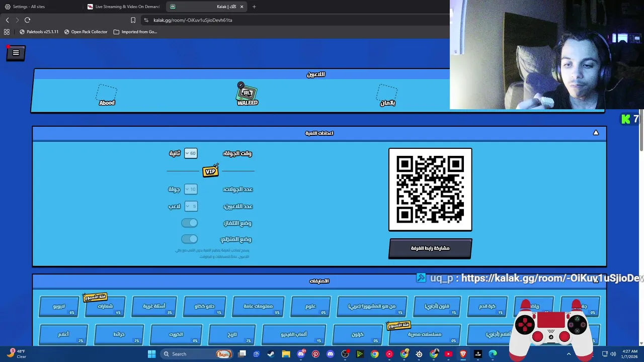
Task: Select the معلومات عامة category
Action: [x=258, y=306]
